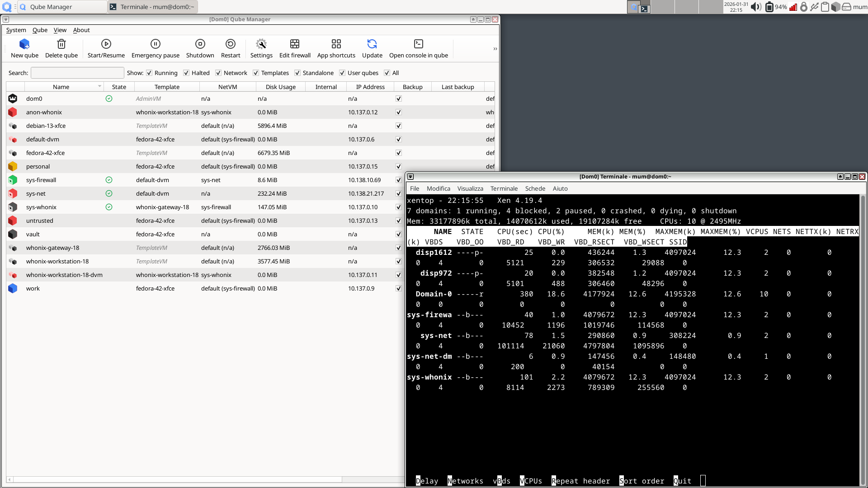Toggle backup checkbox for sys-whonix row

[x=399, y=207]
